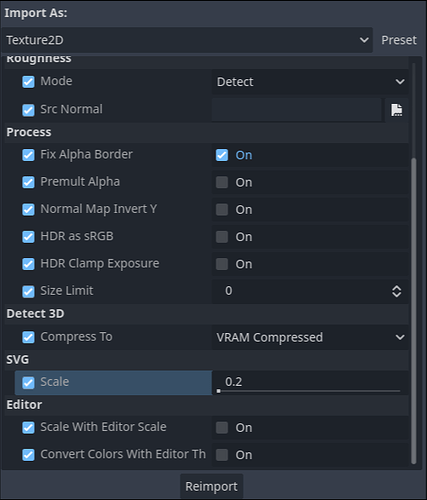Uncheck the Size Limit property checkbox
This screenshot has height=500, width=427.
tap(28, 292)
